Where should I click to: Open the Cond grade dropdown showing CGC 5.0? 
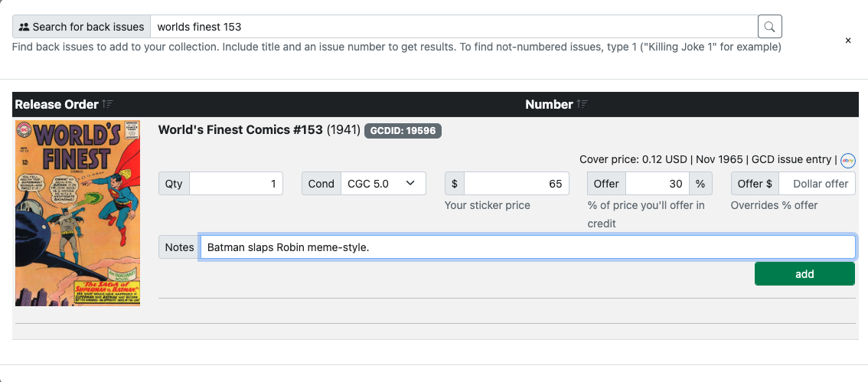383,184
